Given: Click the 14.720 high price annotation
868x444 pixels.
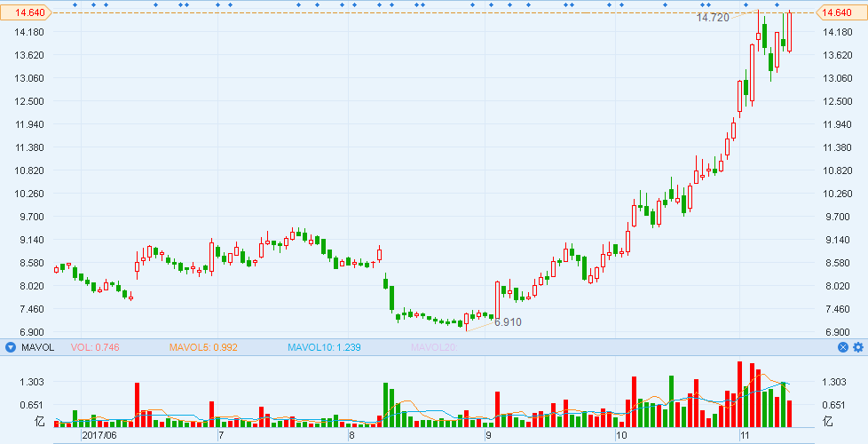Looking at the screenshot, I should (713, 18).
